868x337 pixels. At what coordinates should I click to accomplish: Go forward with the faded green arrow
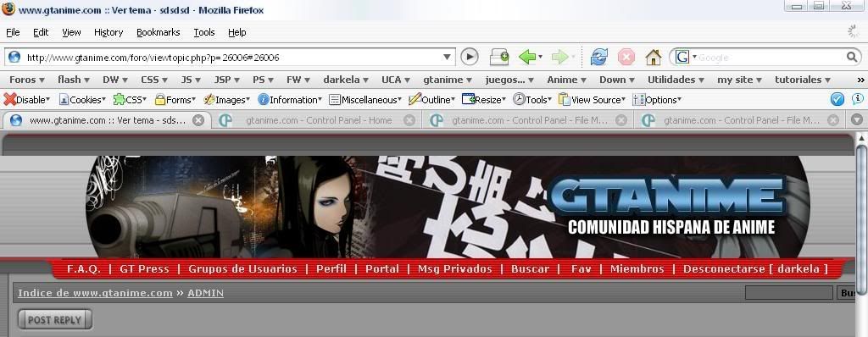(x=560, y=57)
